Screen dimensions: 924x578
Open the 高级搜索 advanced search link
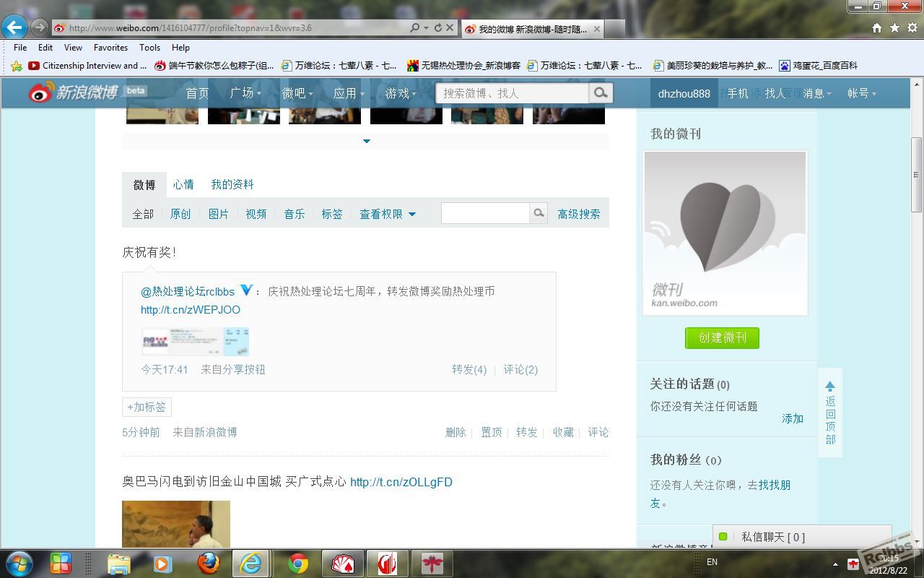579,214
